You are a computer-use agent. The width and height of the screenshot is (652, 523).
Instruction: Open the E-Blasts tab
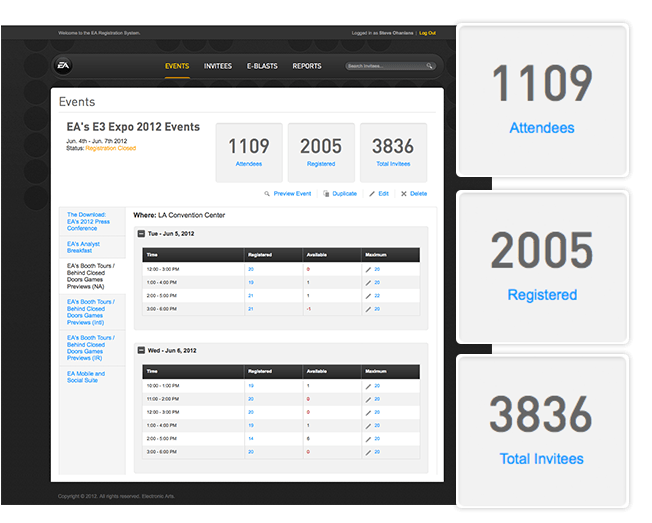(262, 66)
